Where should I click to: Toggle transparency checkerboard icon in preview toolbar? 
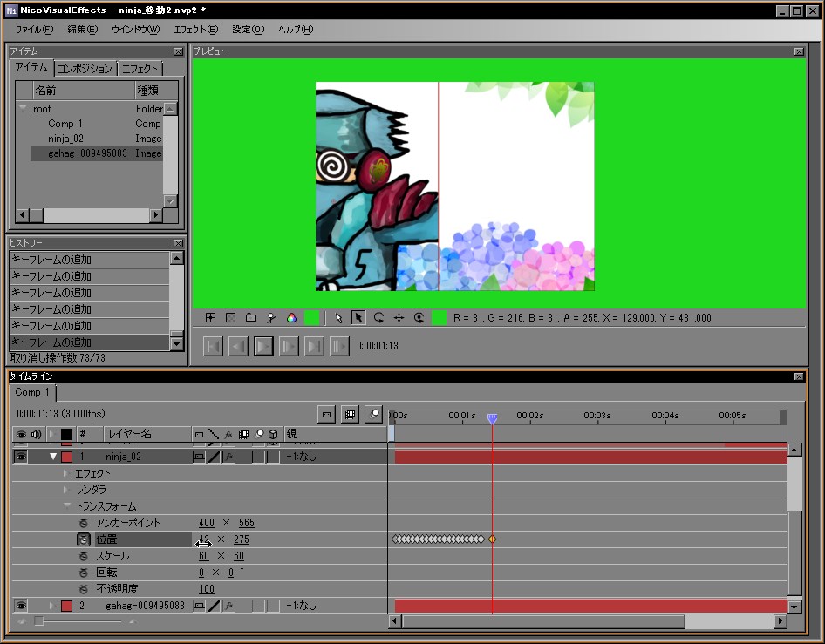(230, 318)
